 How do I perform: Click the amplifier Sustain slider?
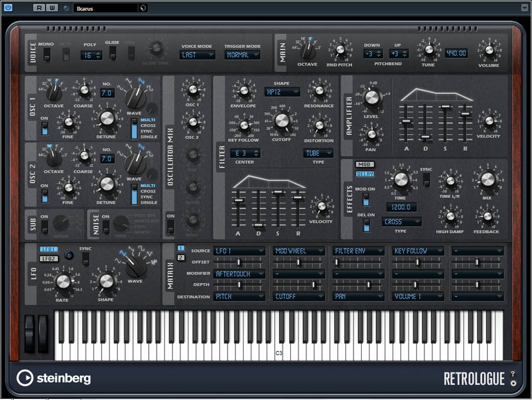point(445,107)
